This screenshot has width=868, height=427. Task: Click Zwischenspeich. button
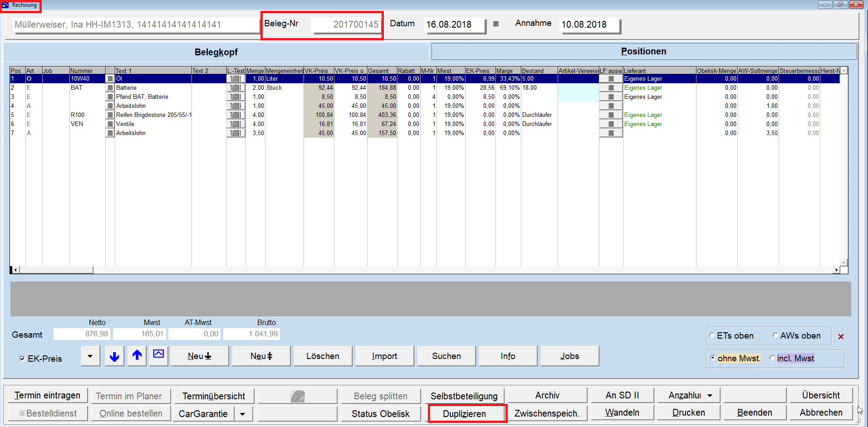[547, 413]
